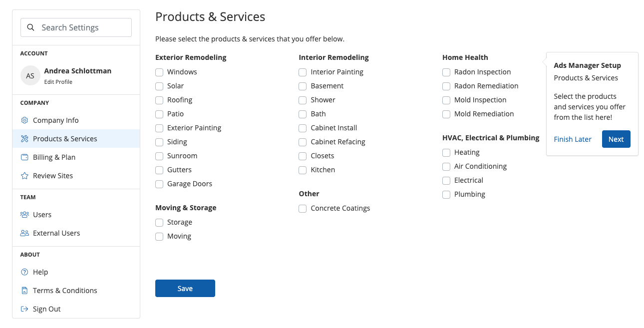Click the Help question mark icon
The height and width of the screenshot is (328, 644).
[x=24, y=272]
